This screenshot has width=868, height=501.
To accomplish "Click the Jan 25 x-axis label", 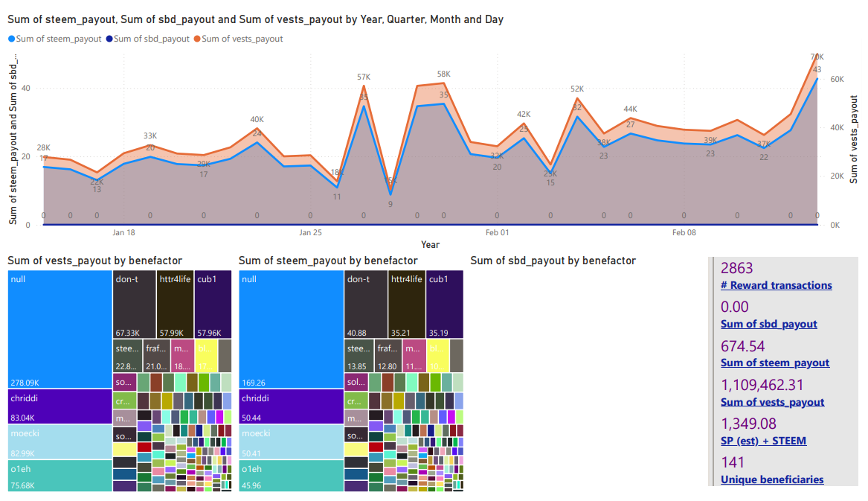I will pos(310,233).
